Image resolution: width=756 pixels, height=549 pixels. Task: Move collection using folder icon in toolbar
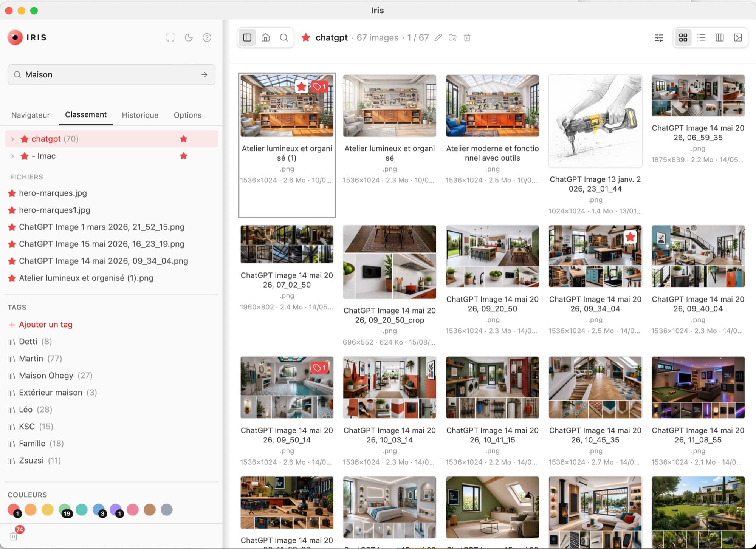pos(452,37)
